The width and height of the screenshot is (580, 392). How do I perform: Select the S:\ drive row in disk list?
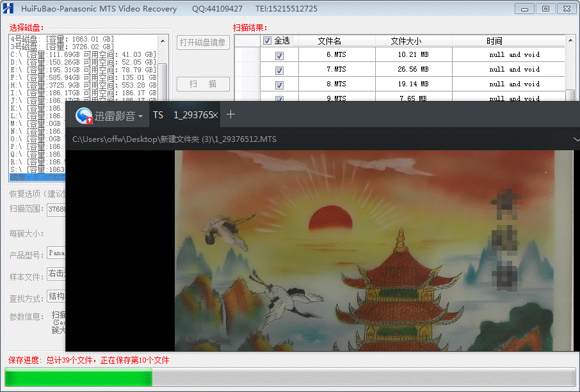(x=37, y=169)
